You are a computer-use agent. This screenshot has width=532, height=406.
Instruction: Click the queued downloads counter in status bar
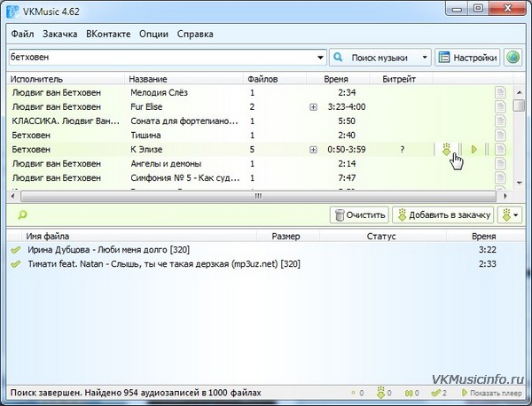(384, 393)
